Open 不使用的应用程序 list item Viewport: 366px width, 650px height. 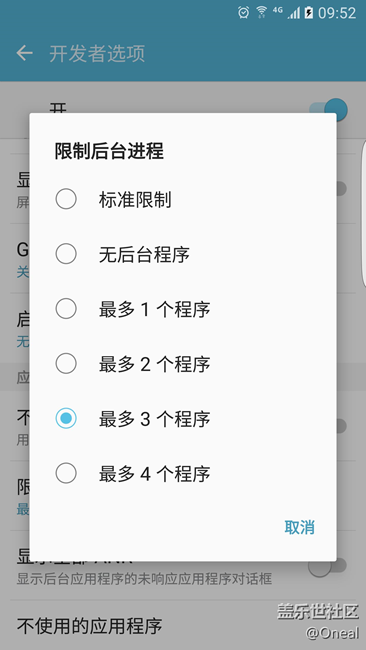[x=183, y=626]
